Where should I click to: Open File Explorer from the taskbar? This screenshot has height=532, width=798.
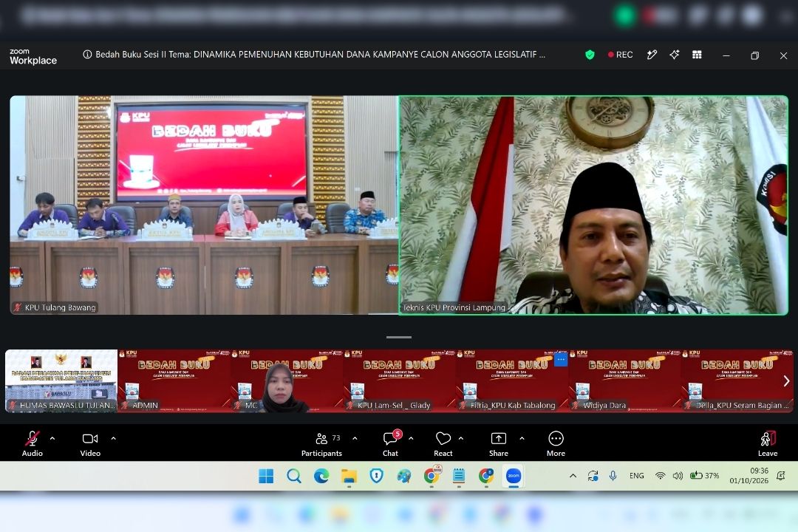(x=349, y=476)
